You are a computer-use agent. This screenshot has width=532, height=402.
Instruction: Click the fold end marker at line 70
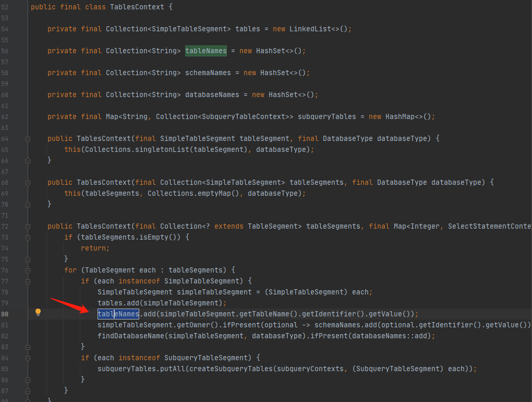[x=28, y=205]
